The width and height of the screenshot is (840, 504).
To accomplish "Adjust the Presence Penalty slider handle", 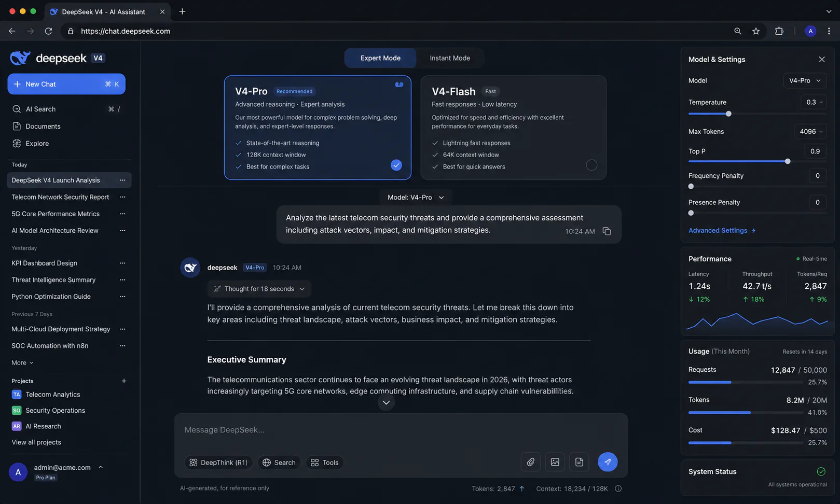I will 691,213.
